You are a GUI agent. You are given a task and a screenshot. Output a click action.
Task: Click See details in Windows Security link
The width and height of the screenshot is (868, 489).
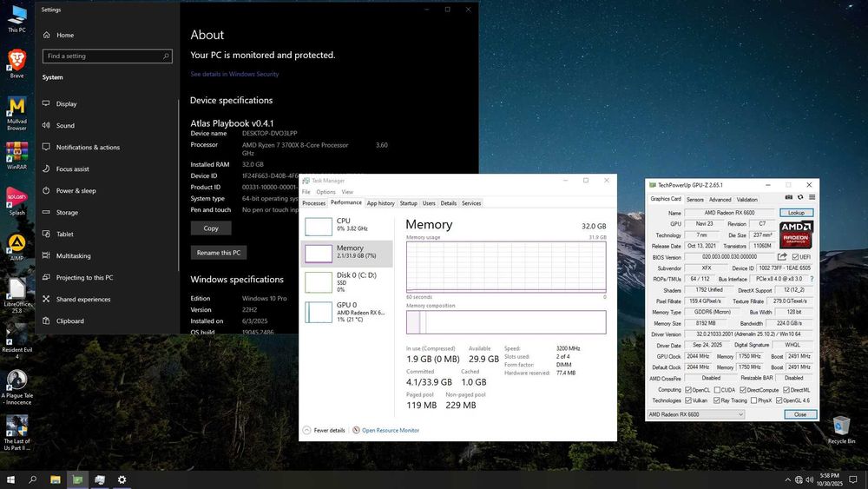pyautogui.click(x=234, y=74)
